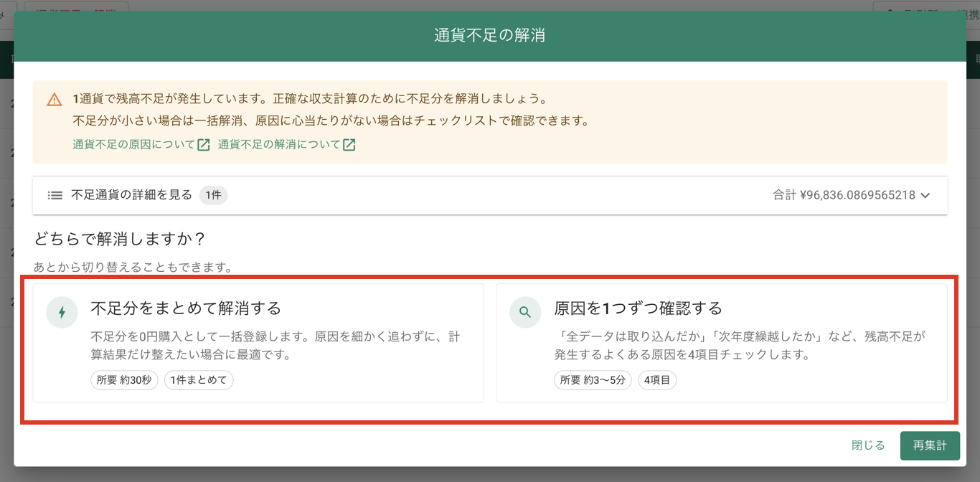Click the 1件 count badge
This screenshot has width=980, height=482.
coord(213,195)
